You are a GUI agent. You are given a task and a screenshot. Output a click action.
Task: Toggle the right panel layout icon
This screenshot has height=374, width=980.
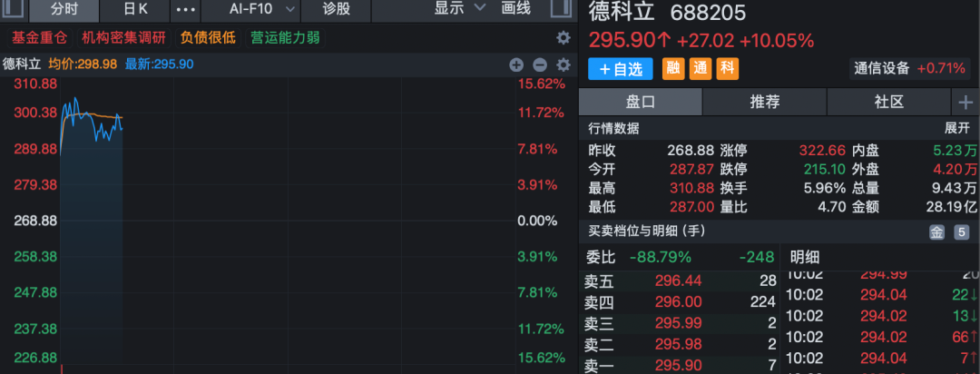point(561,8)
